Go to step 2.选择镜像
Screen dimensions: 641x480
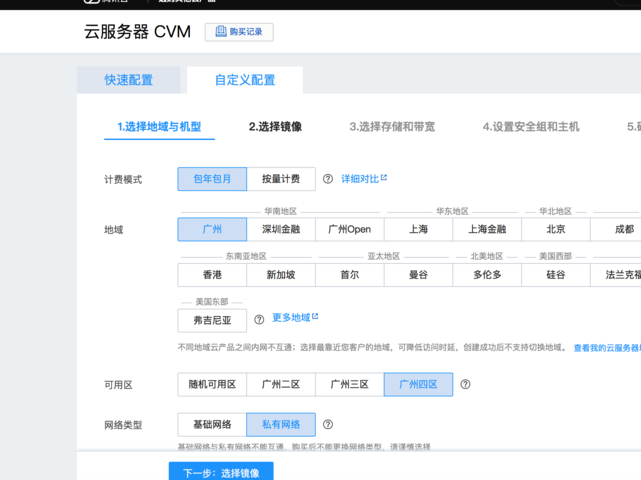pyautogui.click(x=275, y=127)
